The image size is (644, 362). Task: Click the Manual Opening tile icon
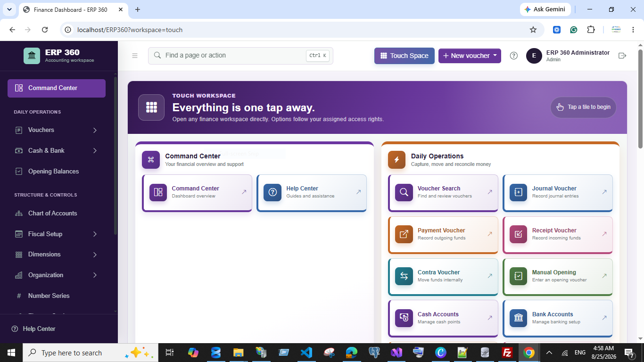pos(519,276)
